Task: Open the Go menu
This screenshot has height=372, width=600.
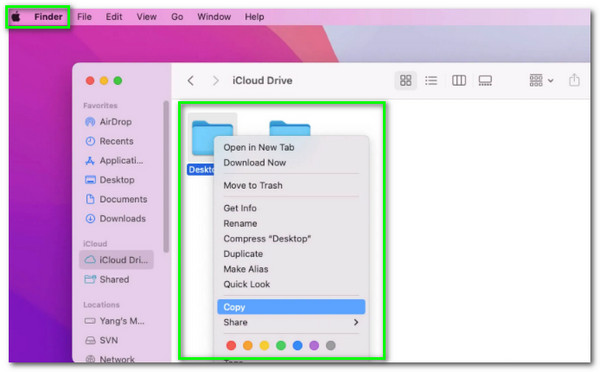Action: (177, 17)
